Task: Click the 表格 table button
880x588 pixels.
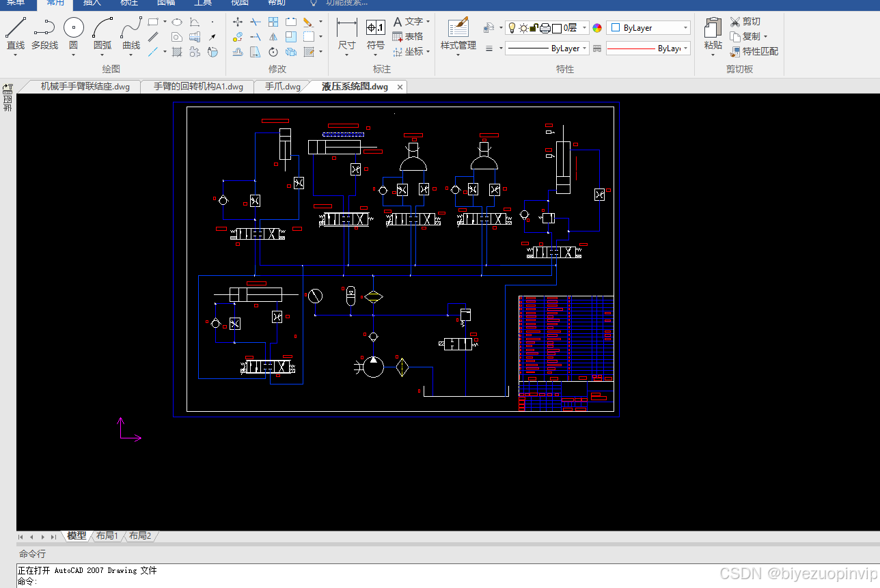Action: point(408,37)
